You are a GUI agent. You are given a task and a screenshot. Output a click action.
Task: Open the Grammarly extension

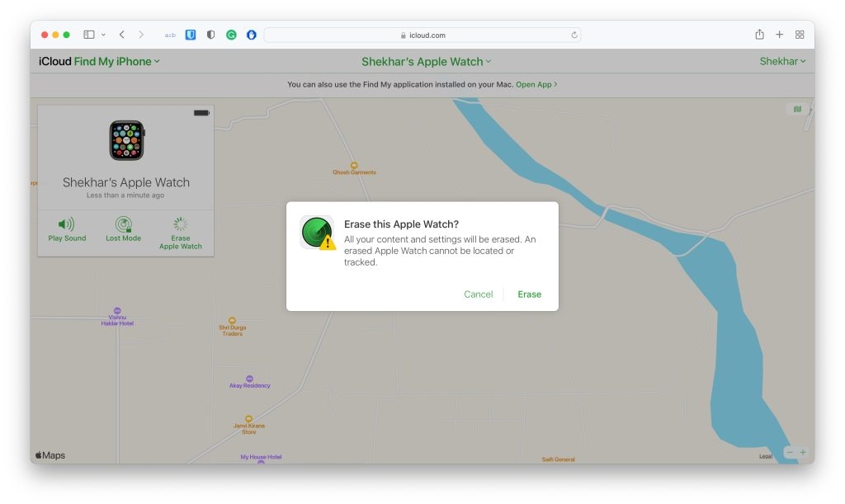[x=231, y=35]
